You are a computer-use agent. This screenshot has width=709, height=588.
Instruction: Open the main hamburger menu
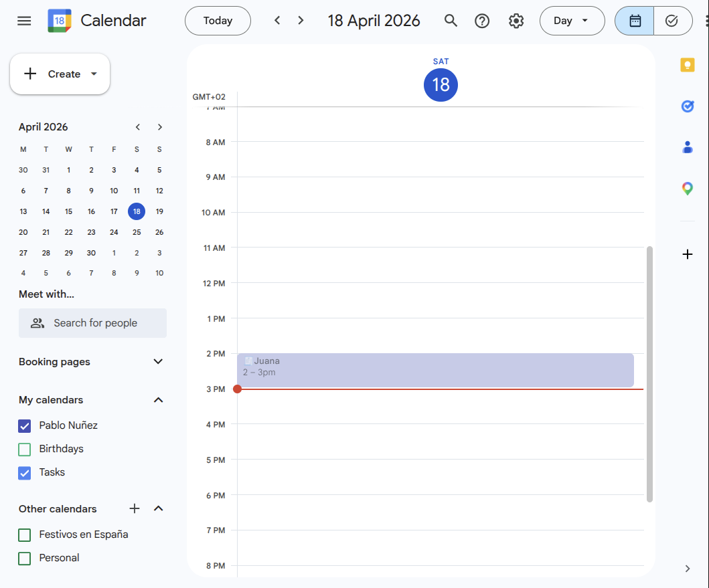[x=24, y=21]
